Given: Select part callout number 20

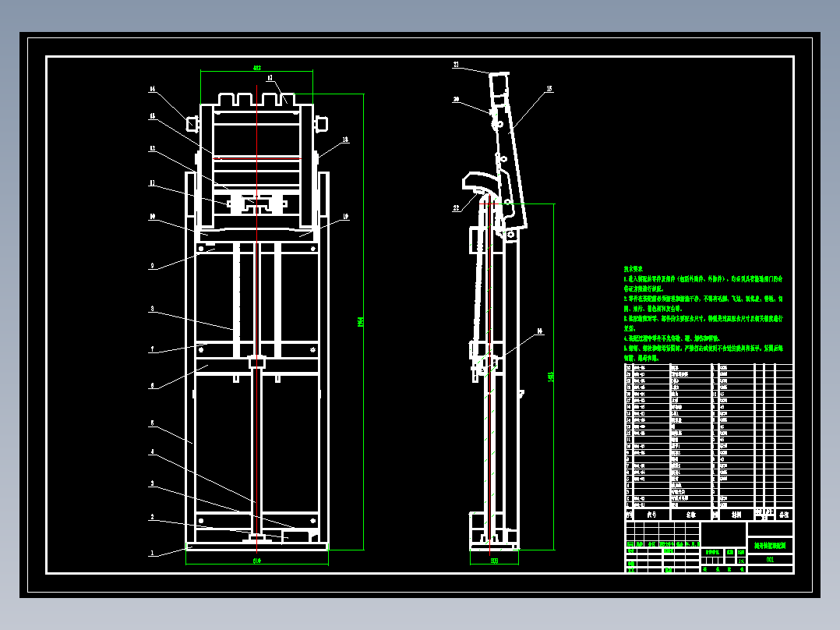Looking at the screenshot, I should (x=457, y=99).
